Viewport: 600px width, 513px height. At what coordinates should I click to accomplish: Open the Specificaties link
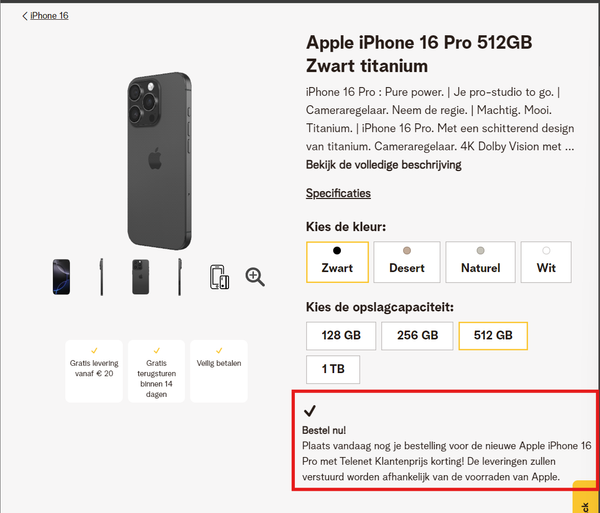point(338,193)
